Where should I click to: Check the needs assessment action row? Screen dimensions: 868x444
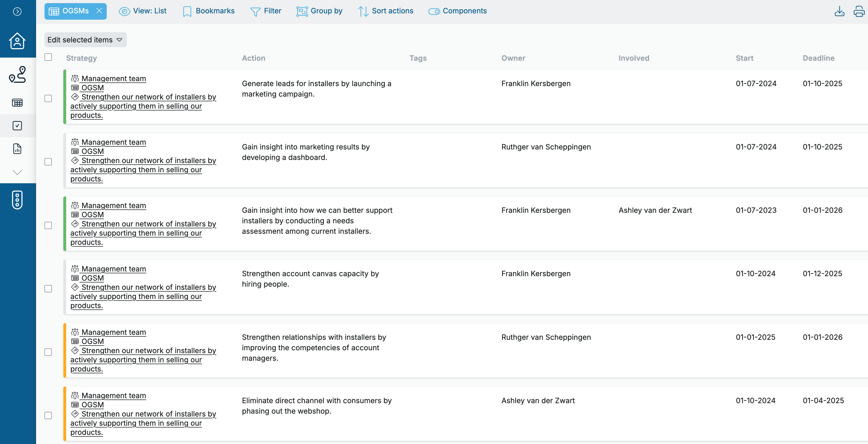pyautogui.click(x=48, y=225)
